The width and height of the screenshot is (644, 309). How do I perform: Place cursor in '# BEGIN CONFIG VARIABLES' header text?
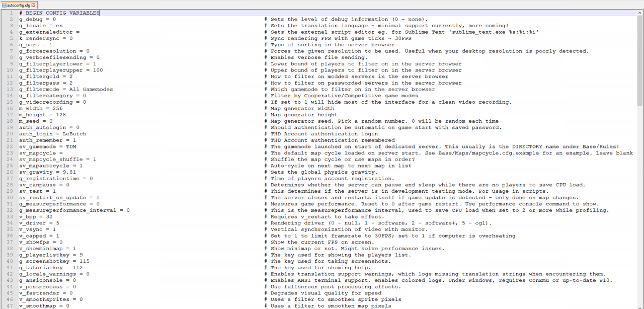pyautogui.click(x=59, y=13)
